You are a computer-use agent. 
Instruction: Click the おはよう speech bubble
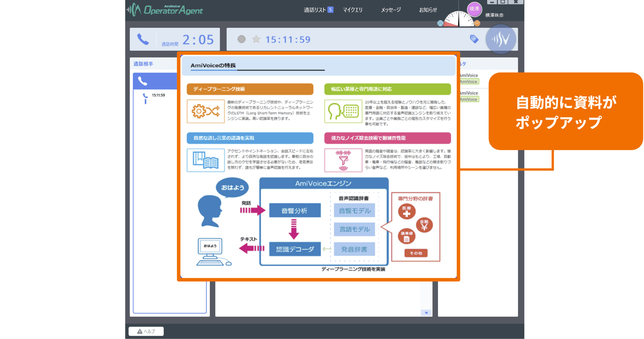click(232, 188)
